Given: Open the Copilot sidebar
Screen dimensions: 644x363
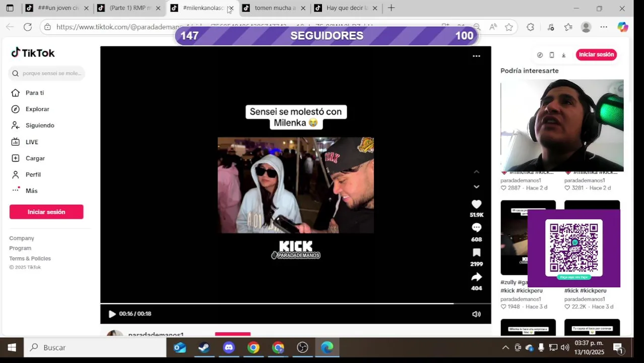Looking at the screenshot, I should click(x=623, y=27).
